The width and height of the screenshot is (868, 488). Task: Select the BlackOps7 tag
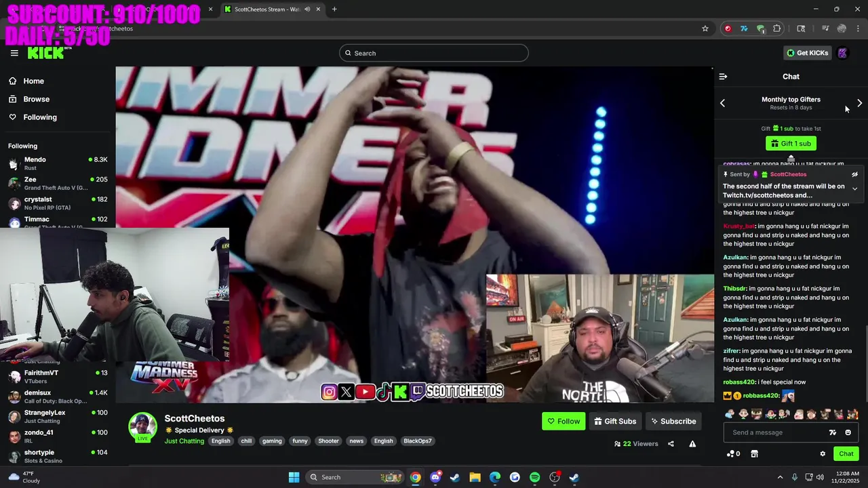click(x=417, y=441)
